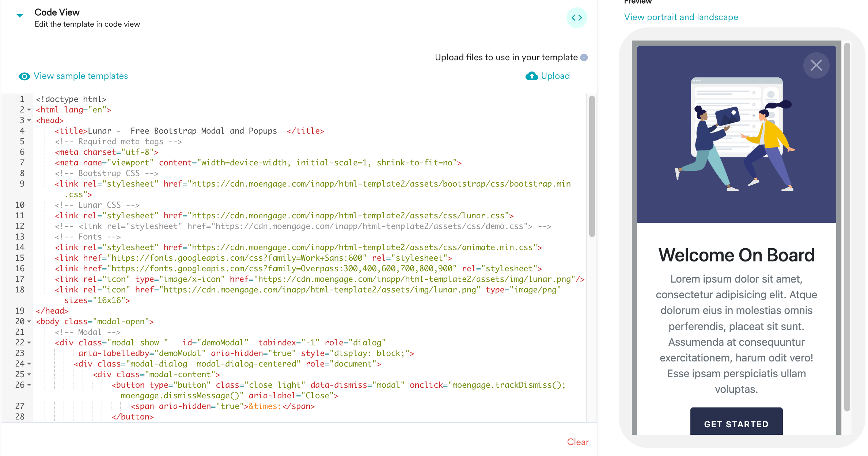Click the Bootstrap CSS comment line 8

(107, 173)
